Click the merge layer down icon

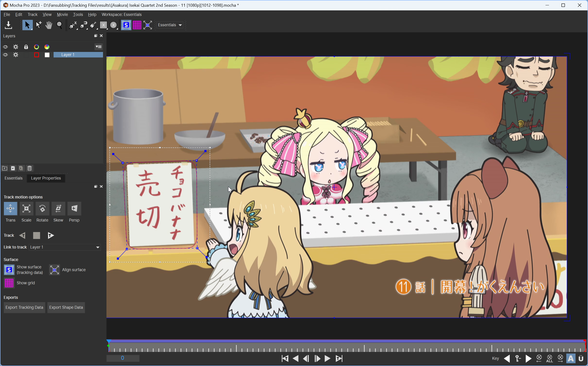click(21, 168)
